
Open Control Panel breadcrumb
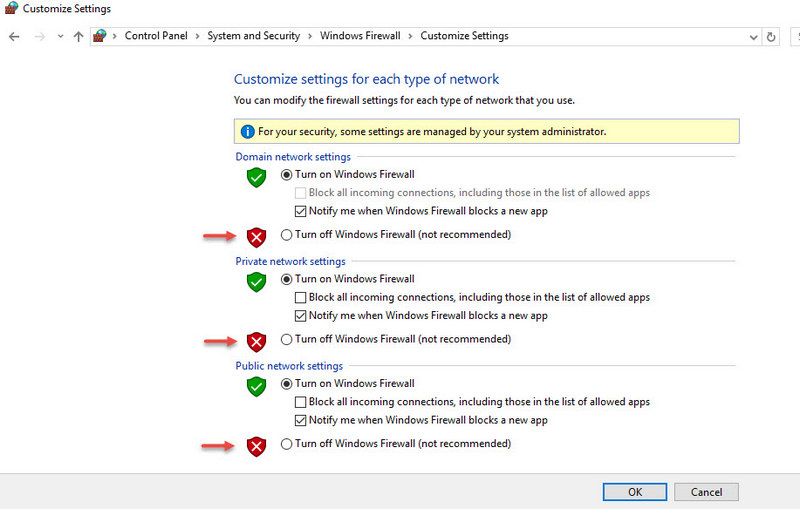tap(156, 36)
